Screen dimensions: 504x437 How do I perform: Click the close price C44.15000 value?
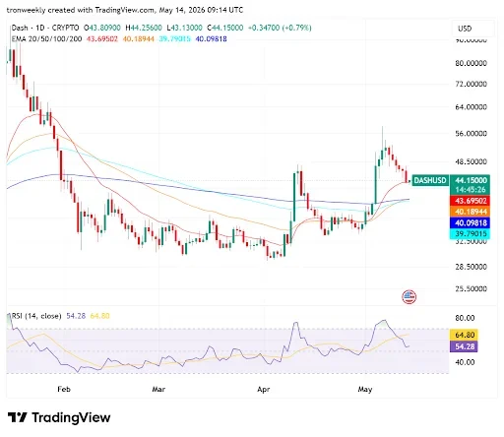(x=225, y=28)
